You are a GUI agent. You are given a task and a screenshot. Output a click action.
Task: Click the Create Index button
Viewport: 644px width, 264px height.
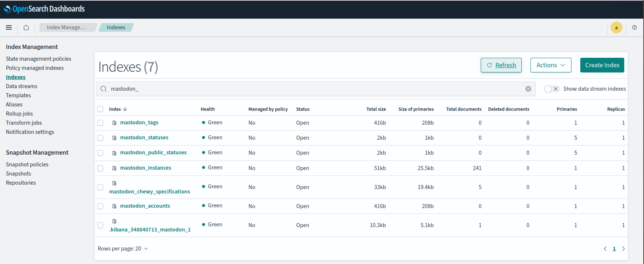pyautogui.click(x=602, y=65)
